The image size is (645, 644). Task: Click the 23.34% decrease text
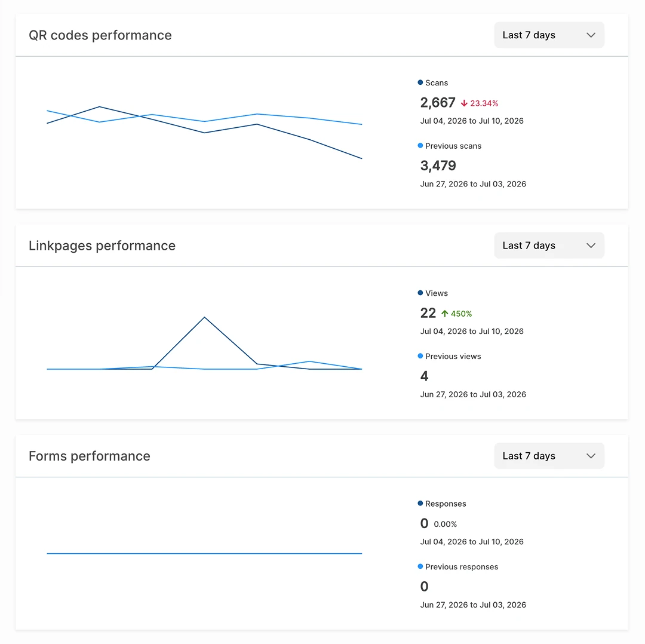pyautogui.click(x=484, y=103)
